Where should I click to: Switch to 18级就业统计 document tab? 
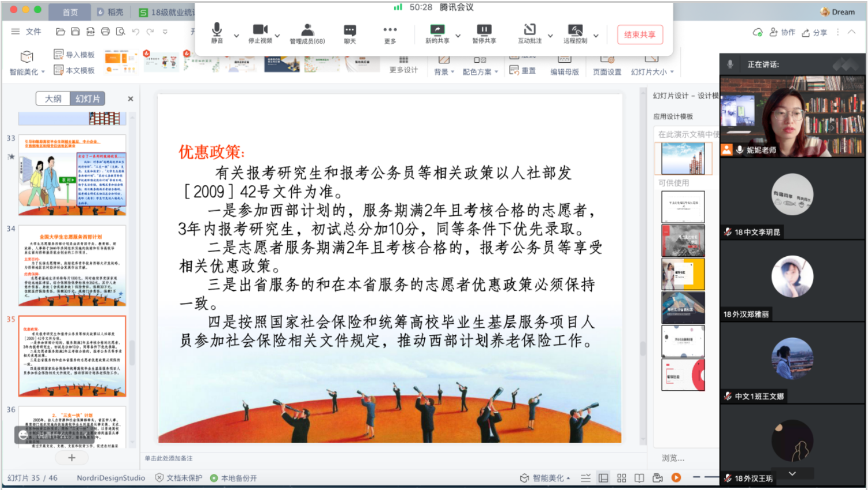166,12
